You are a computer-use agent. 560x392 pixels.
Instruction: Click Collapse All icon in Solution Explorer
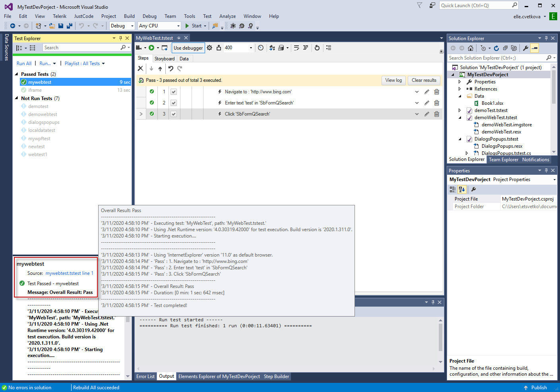point(505,48)
